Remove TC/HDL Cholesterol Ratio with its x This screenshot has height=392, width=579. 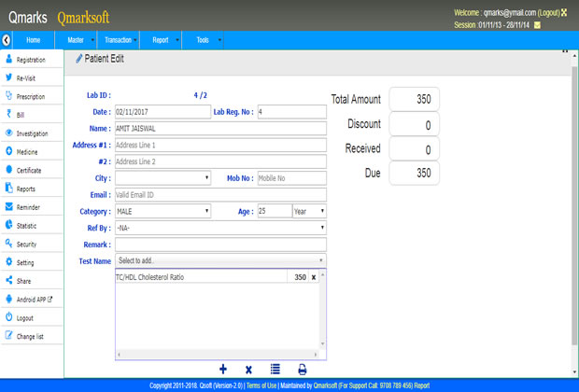click(314, 277)
